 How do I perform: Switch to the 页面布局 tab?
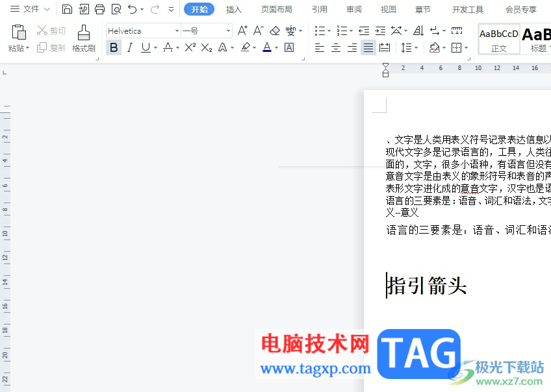(277, 10)
